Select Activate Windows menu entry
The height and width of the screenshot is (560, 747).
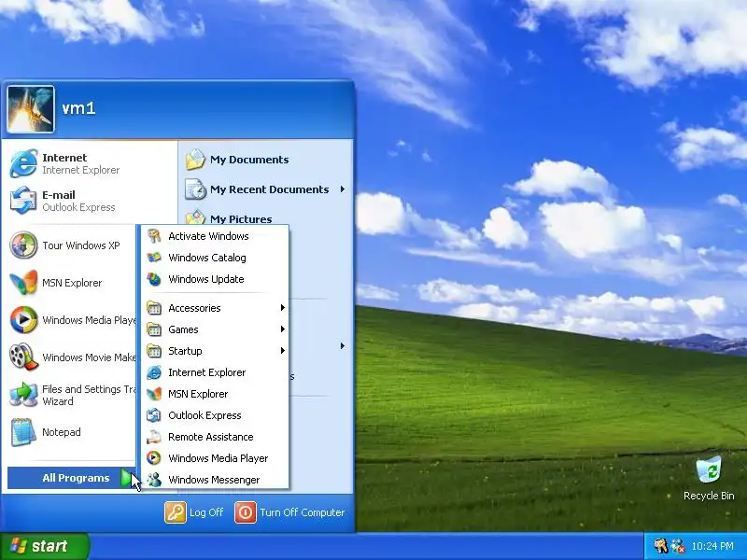coord(213,236)
